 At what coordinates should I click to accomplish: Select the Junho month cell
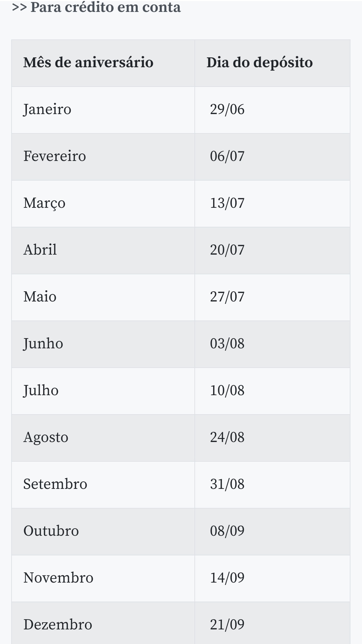click(43, 344)
